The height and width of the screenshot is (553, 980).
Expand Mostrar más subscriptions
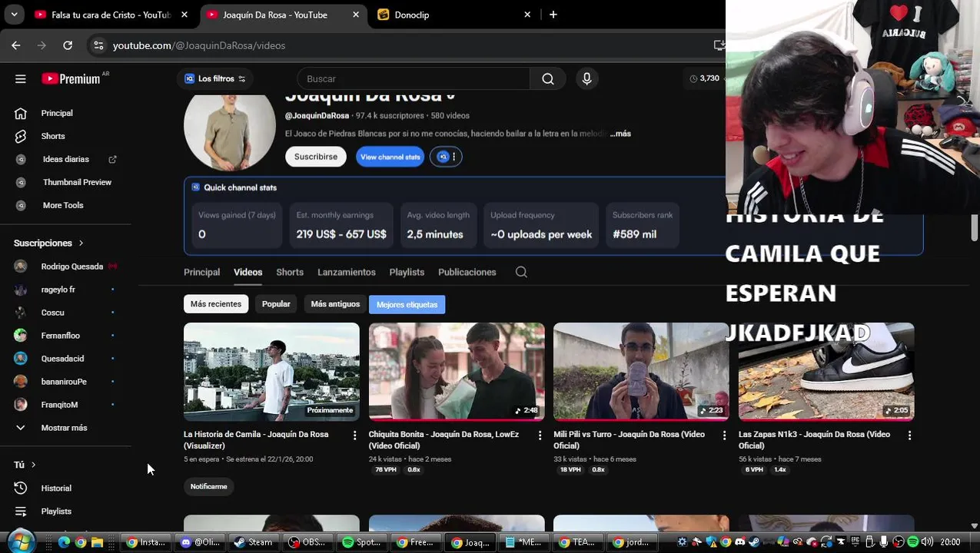point(65,428)
